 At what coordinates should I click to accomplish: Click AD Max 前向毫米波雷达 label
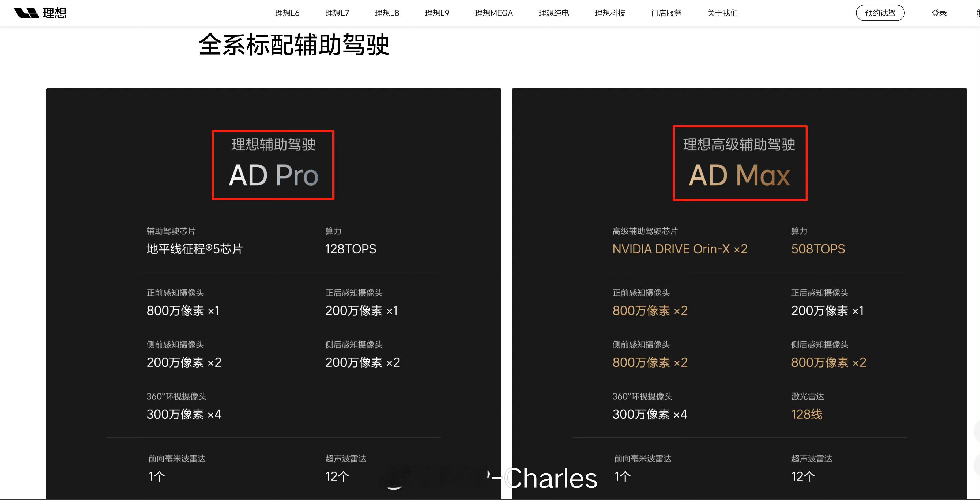[643, 459]
